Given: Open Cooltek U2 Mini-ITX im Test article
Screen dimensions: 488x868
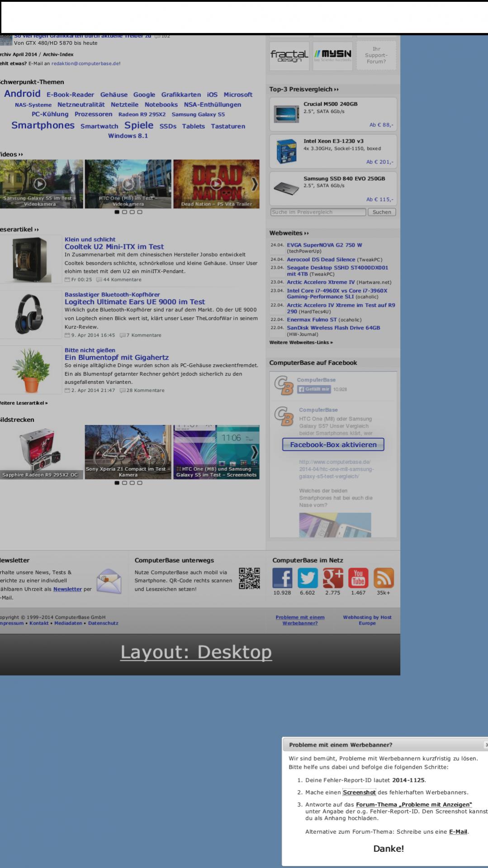Looking at the screenshot, I should pos(114,247).
